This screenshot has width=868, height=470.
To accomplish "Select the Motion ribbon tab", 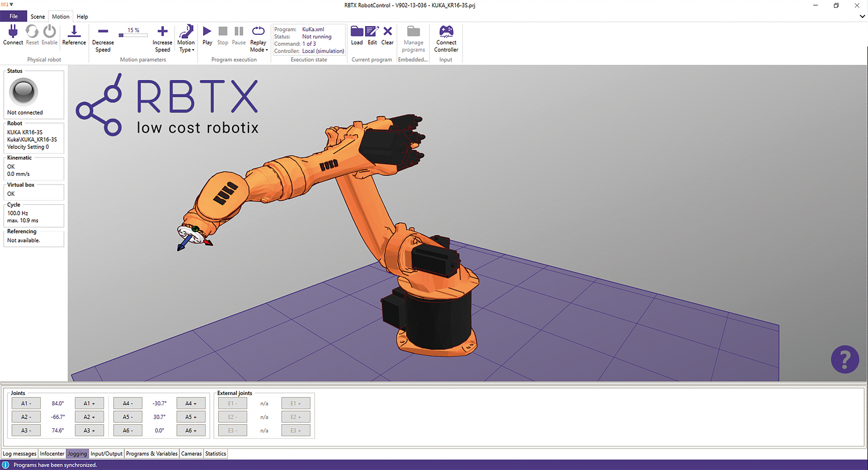I will pyautogui.click(x=60, y=17).
